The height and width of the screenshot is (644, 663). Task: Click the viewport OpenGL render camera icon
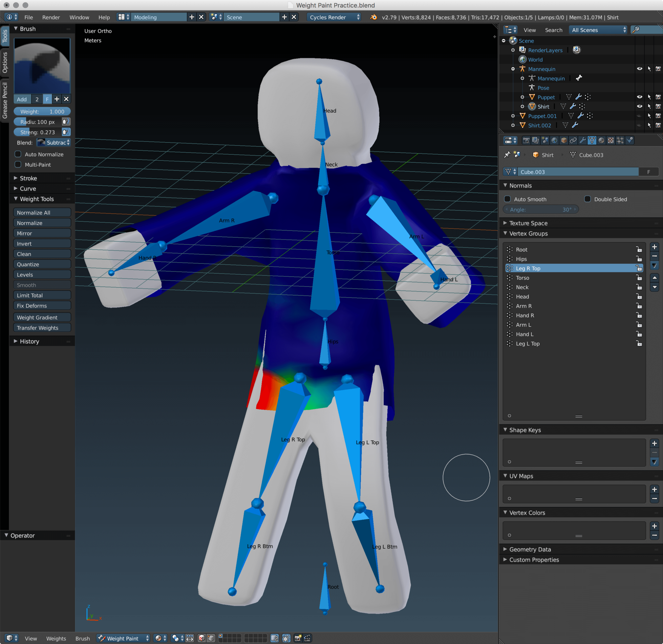pyautogui.click(x=298, y=638)
